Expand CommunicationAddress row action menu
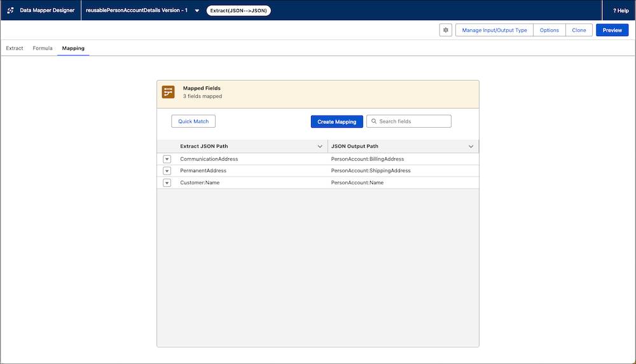The height and width of the screenshot is (364, 636). (167, 159)
